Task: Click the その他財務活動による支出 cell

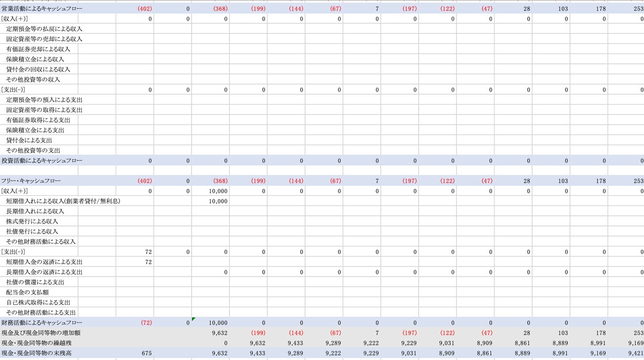Action: click(x=41, y=312)
